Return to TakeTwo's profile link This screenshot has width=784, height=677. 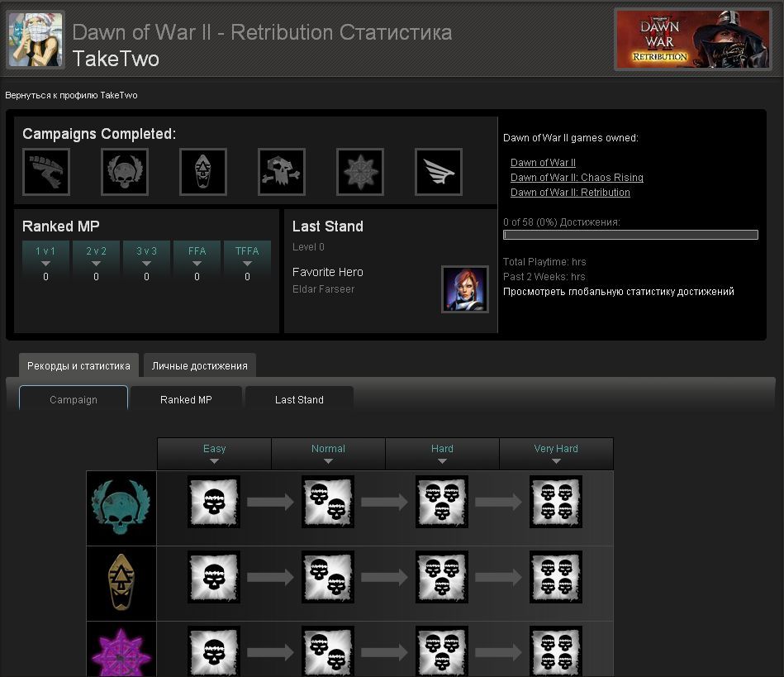[71, 95]
